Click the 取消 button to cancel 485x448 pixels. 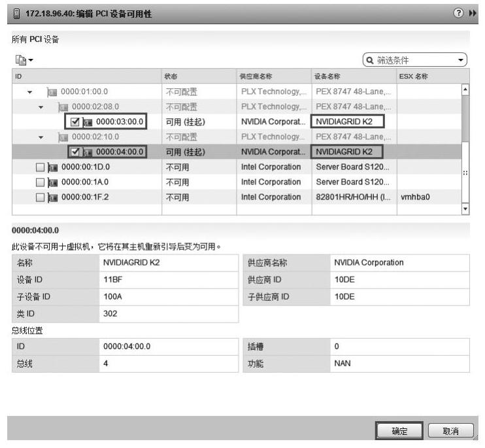450,432
